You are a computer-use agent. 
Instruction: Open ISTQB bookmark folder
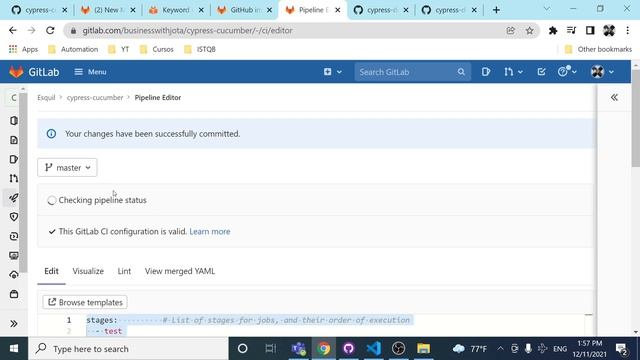click(x=200, y=49)
